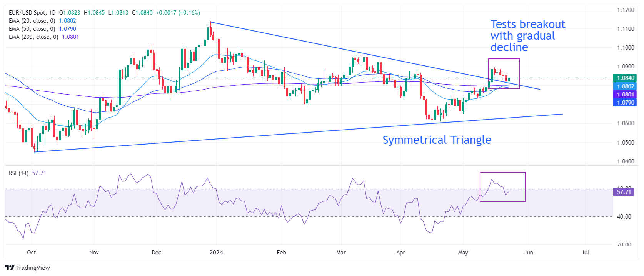Open the RSI (14) indicator legend

[19, 173]
